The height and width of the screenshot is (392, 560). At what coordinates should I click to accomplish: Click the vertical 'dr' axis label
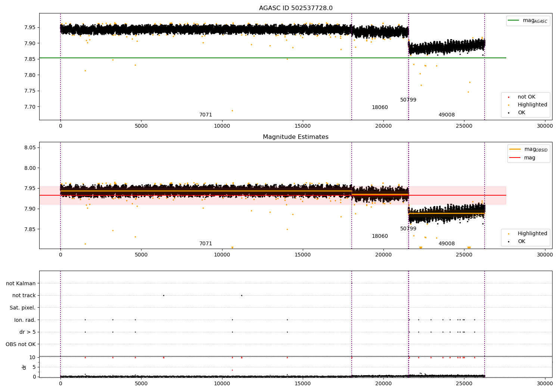pos(24,367)
